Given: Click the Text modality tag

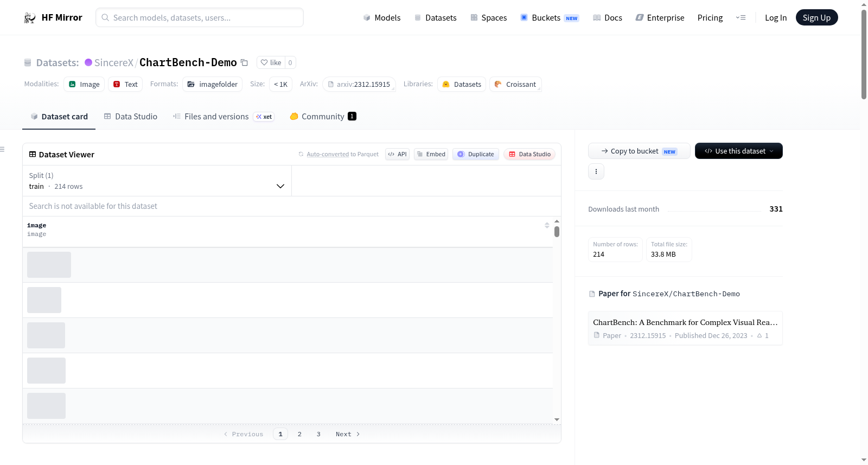Looking at the screenshot, I should pos(125,84).
